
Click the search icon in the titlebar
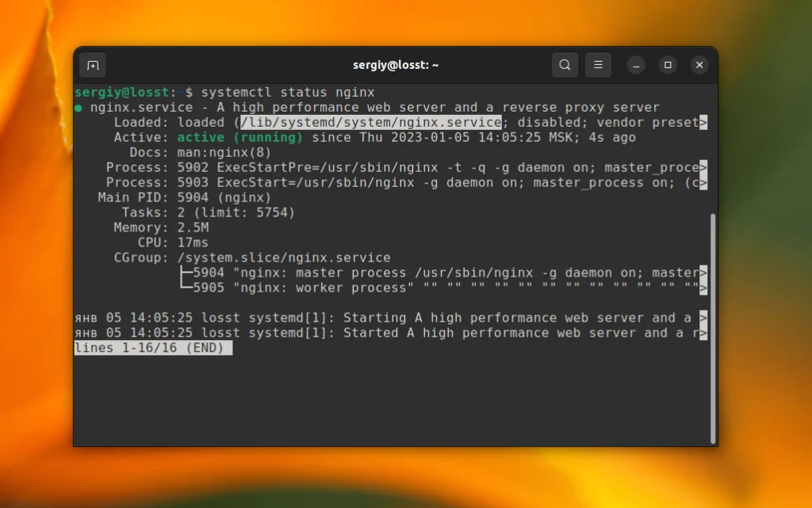[x=565, y=64]
